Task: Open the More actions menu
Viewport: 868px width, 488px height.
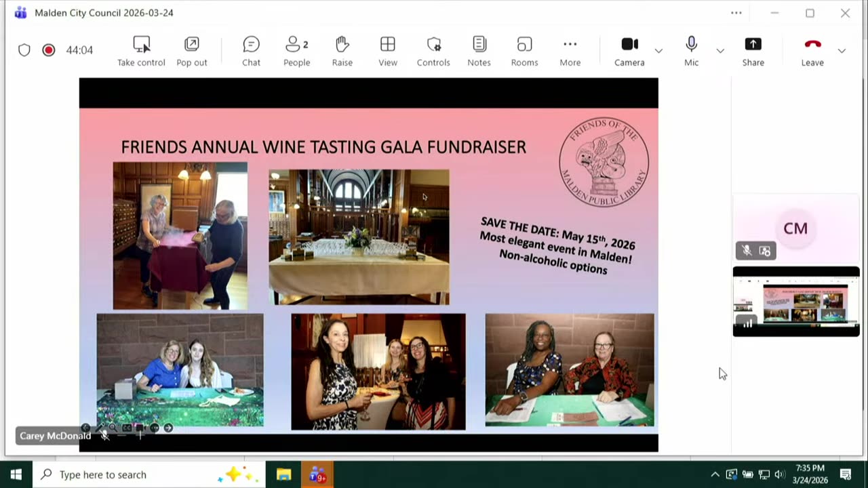Action: click(x=570, y=52)
